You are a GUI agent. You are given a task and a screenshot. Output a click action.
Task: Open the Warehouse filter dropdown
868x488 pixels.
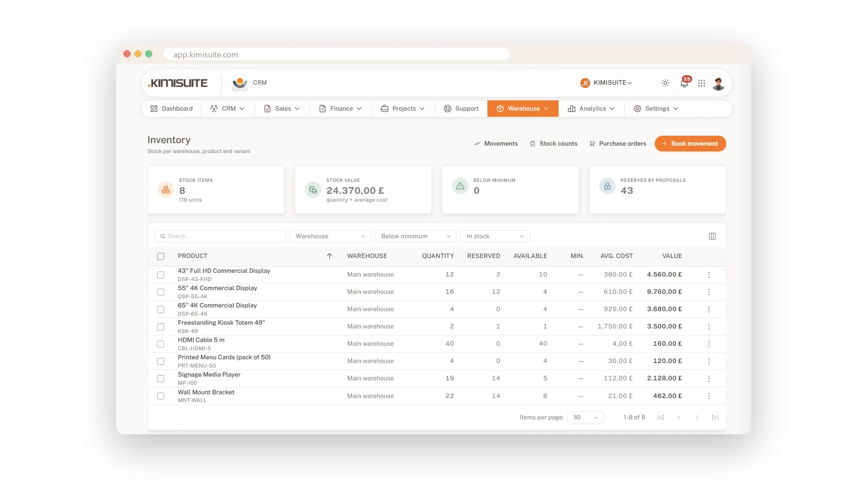[x=330, y=236]
